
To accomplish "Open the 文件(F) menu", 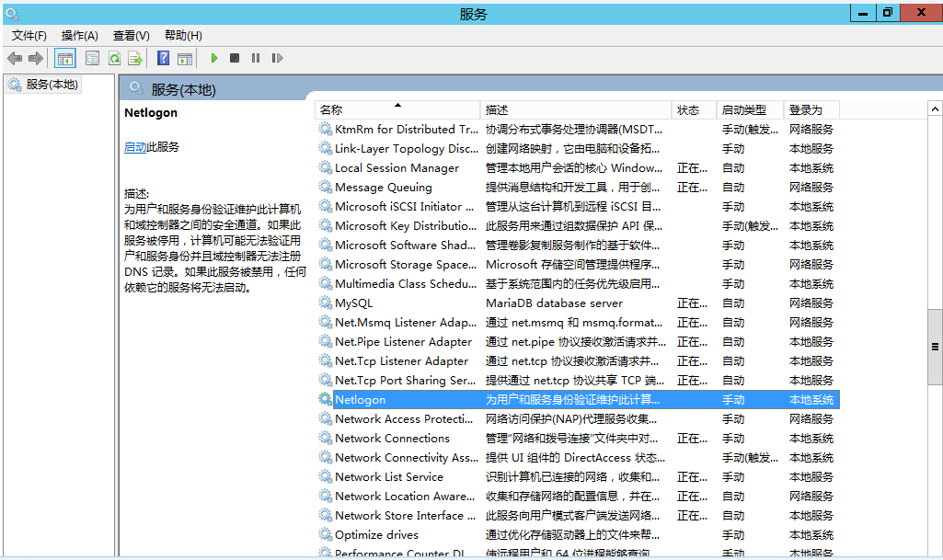I will pyautogui.click(x=29, y=35).
